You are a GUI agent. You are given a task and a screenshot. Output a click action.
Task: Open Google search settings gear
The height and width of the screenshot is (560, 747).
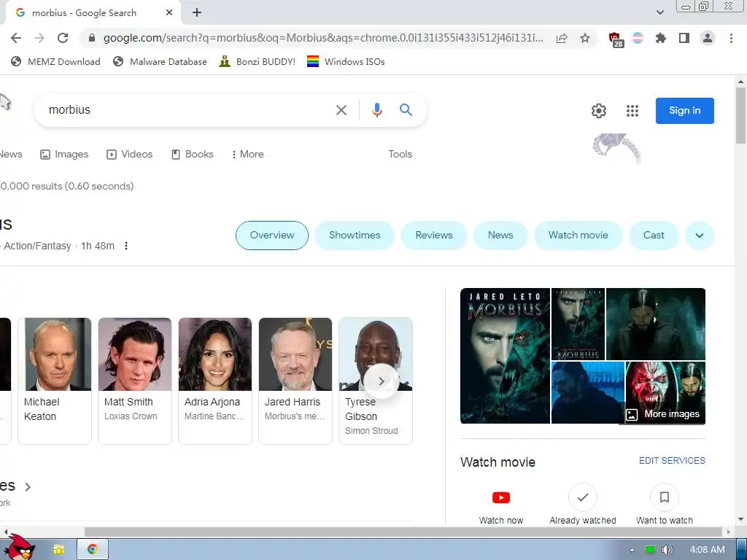pyautogui.click(x=599, y=111)
